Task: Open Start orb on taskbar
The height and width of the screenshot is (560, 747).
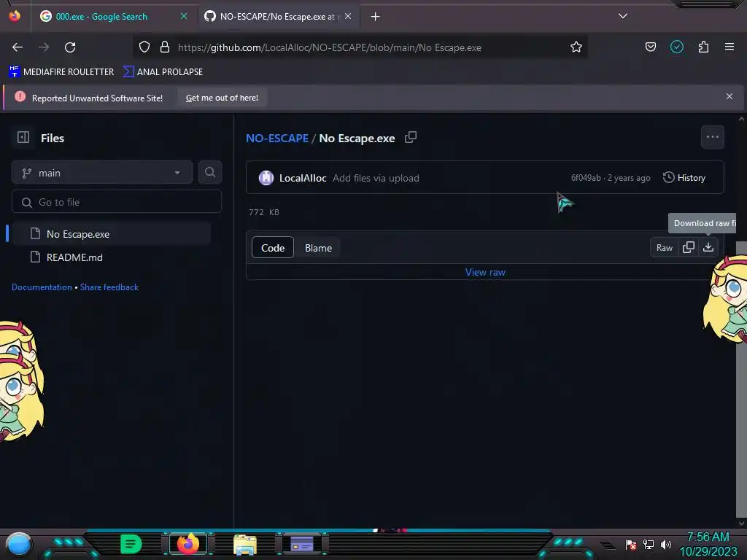Action: coord(19,545)
